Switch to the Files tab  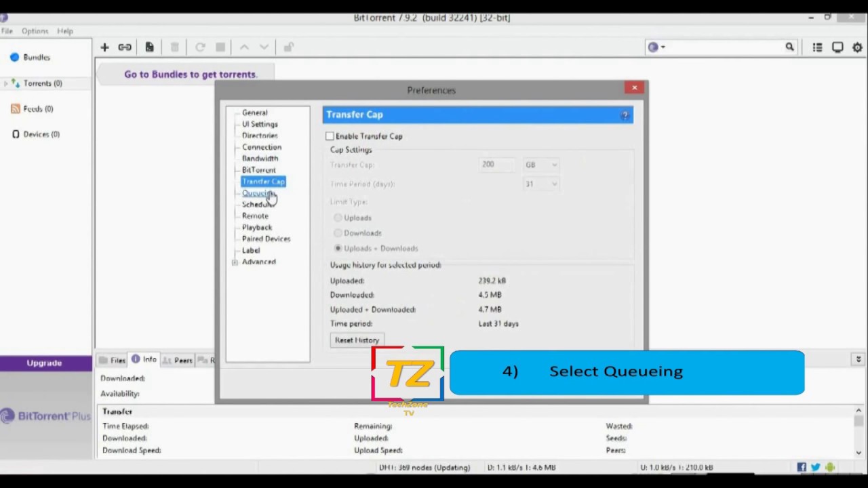click(113, 361)
